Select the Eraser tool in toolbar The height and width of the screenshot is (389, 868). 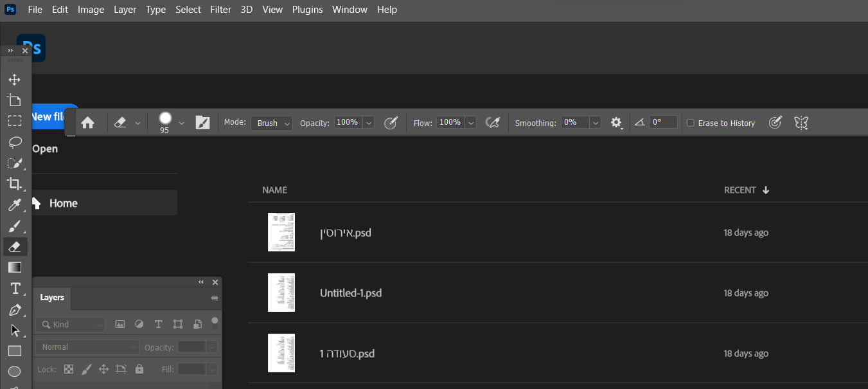point(15,246)
